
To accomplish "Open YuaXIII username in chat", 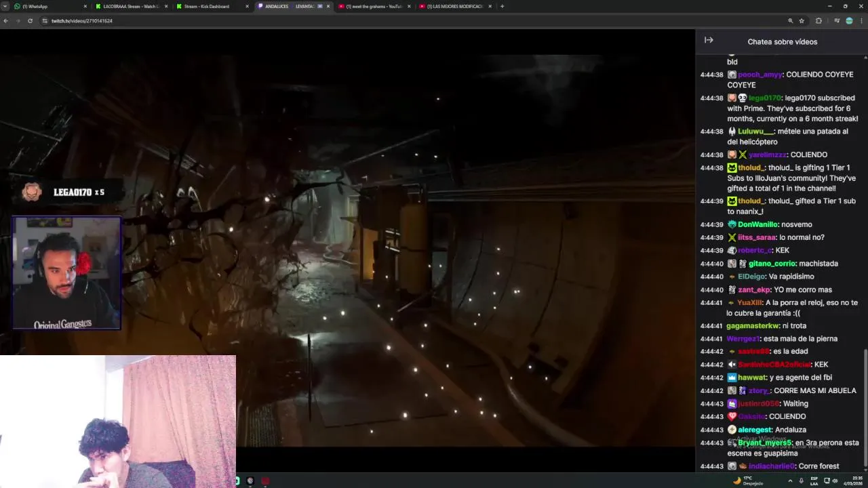I will pos(750,303).
